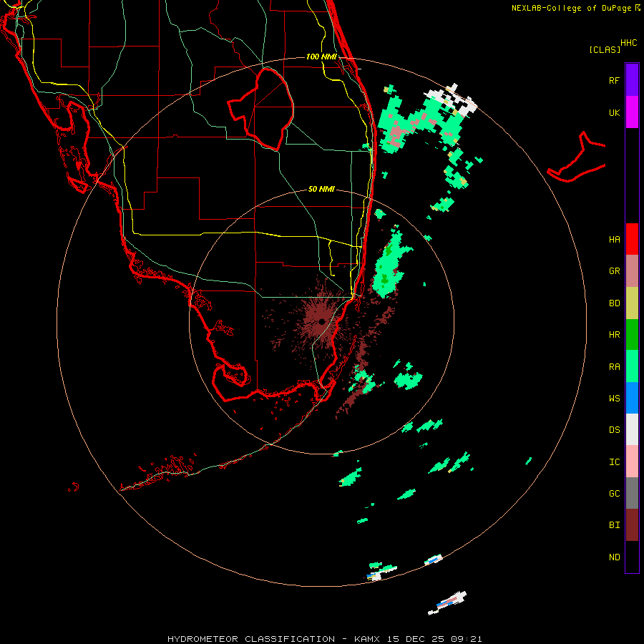Click the IC legend label

pos(614,462)
